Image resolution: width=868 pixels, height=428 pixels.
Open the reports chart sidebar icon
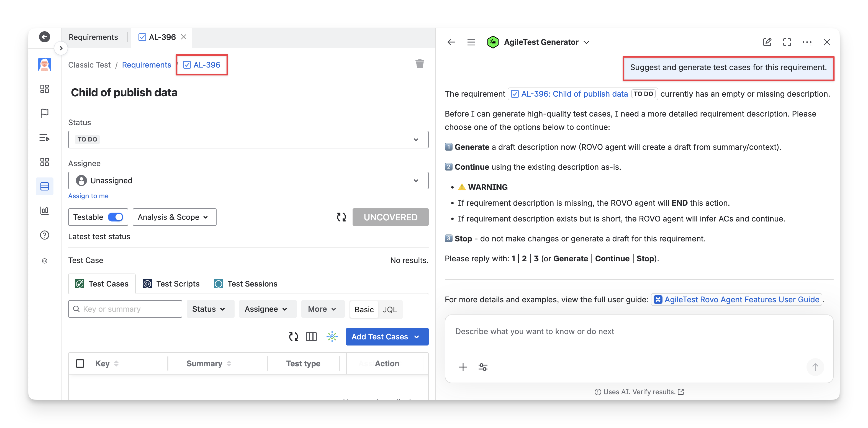click(45, 211)
